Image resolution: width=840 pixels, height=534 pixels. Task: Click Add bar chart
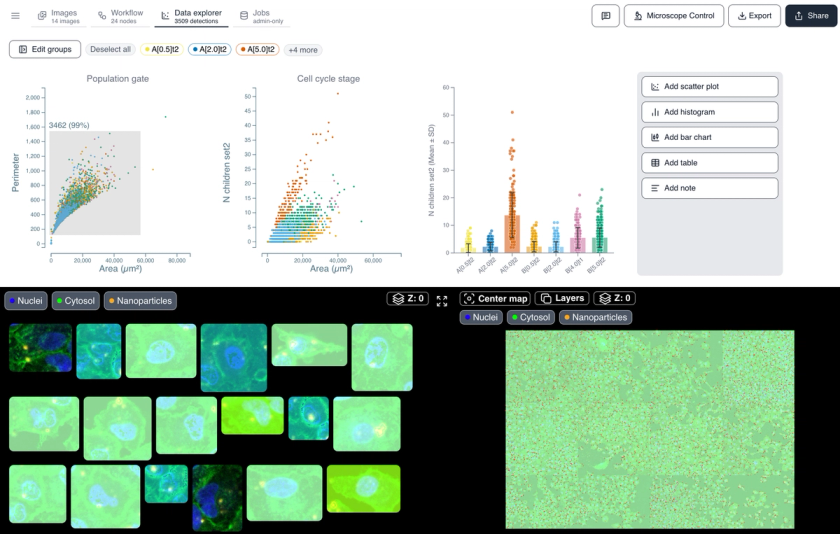pos(710,137)
